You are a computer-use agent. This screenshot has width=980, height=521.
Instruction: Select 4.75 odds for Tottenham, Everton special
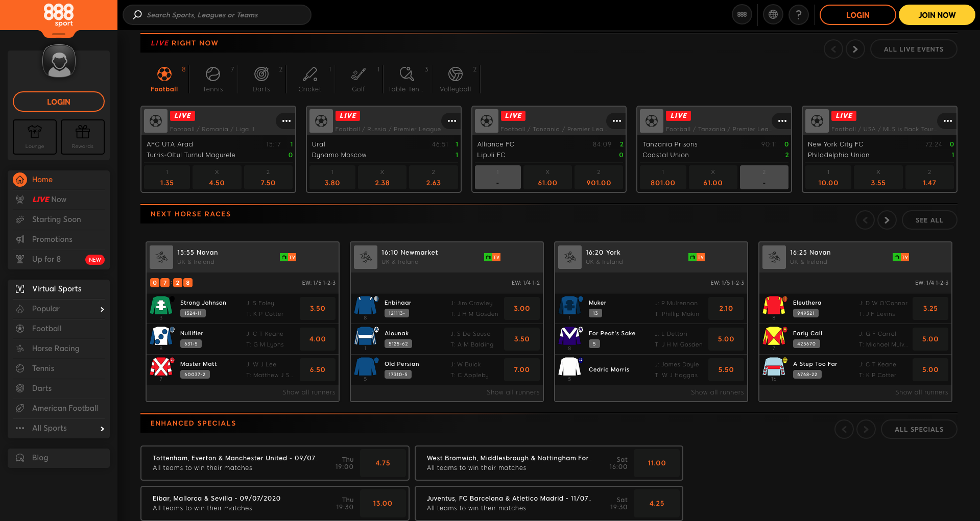383,463
